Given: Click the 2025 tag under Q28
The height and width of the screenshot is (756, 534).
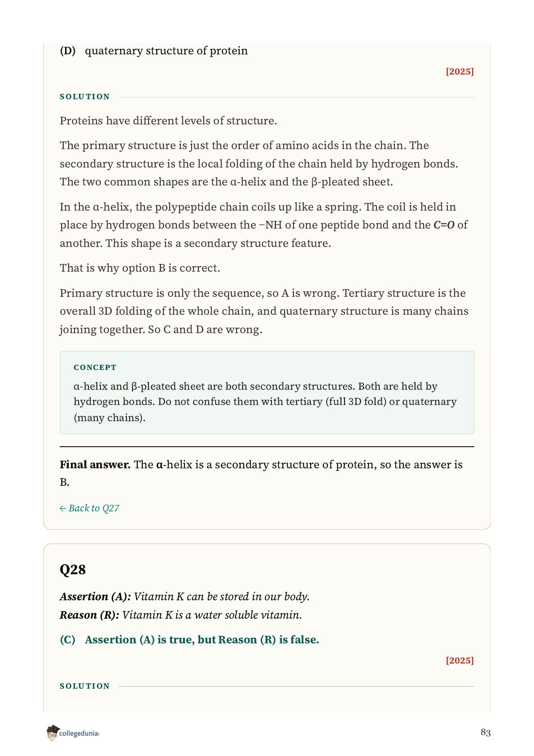Looking at the screenshot, I should tap(460, 660).
